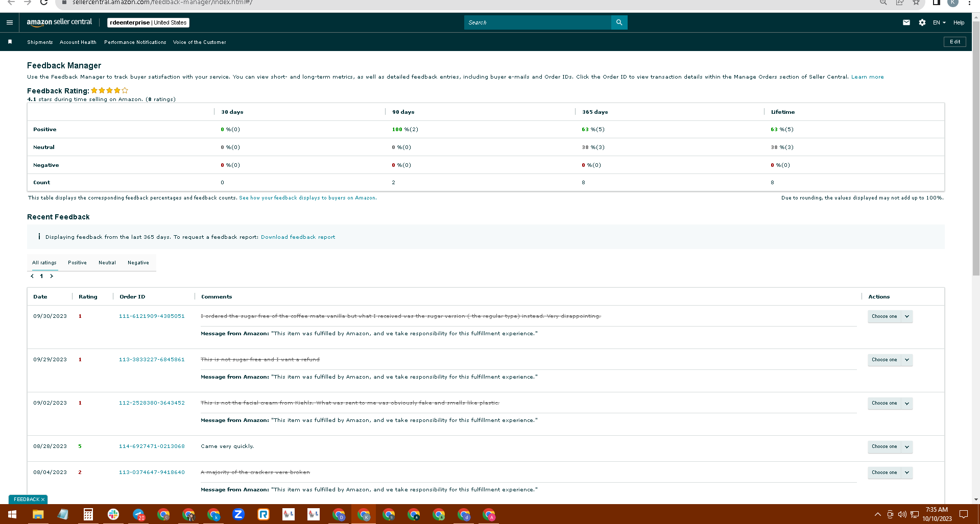Open File Explorer from the taskbar
This screenshot has width=980, height=524.
pos(38,514)
